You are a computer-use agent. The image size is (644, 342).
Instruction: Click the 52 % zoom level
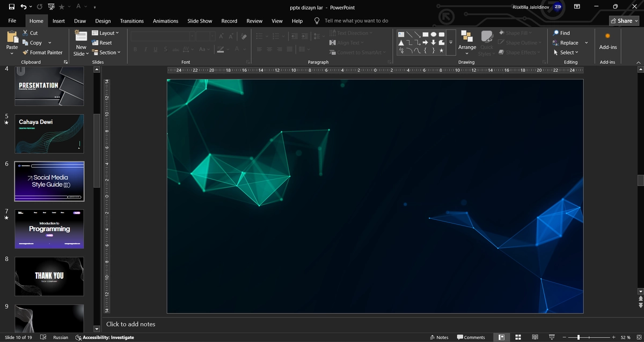pyautogui.click(x=625, y=337)
